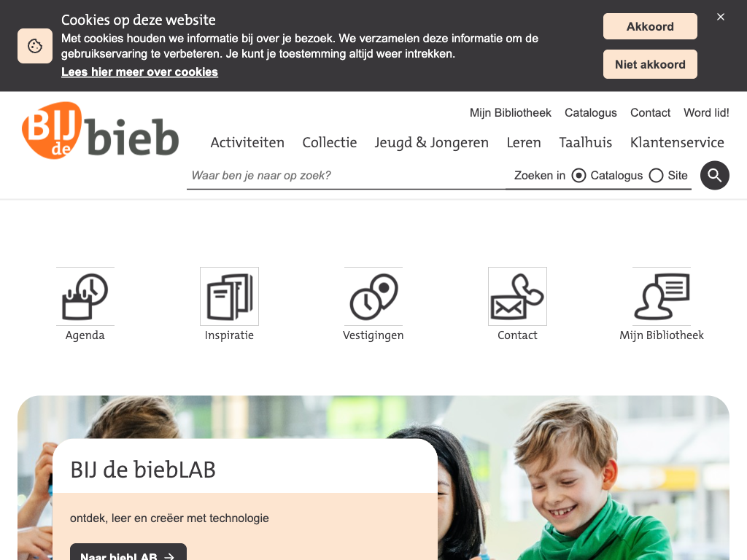Open the Jeugd & Jongeren menu
Viewport: 747px width, 560px height.
tap(432, 142)
